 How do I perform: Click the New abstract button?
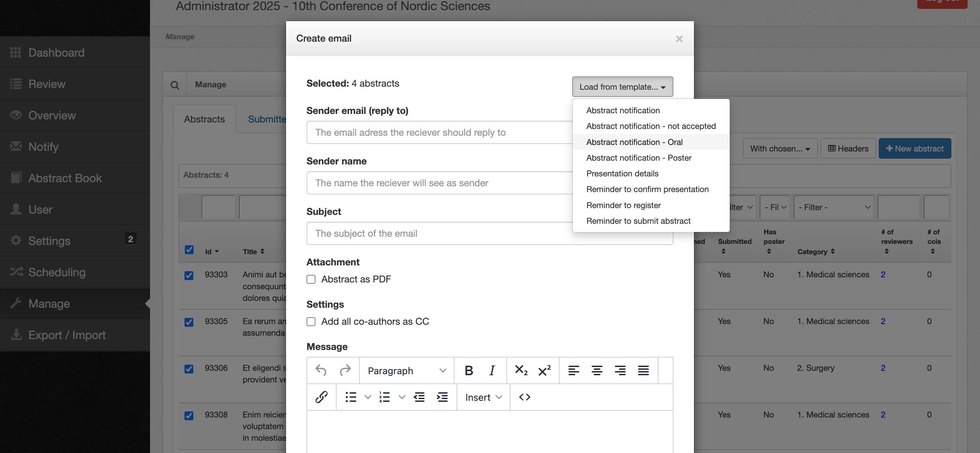tap(915, 148)
